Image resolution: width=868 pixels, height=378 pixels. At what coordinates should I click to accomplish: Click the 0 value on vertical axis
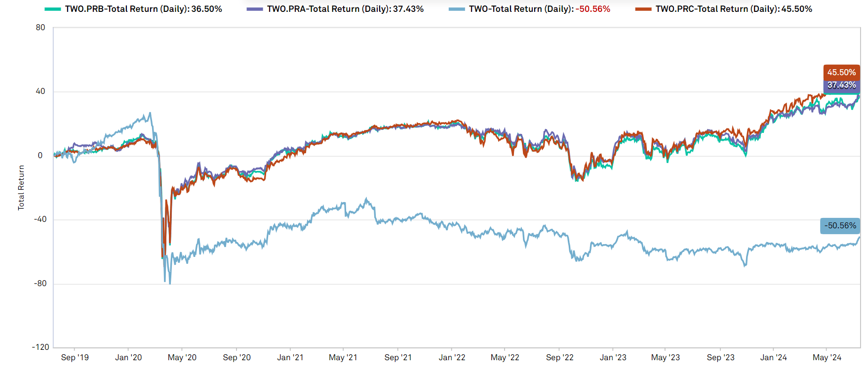pyautogui.click(x=40, y=156)
